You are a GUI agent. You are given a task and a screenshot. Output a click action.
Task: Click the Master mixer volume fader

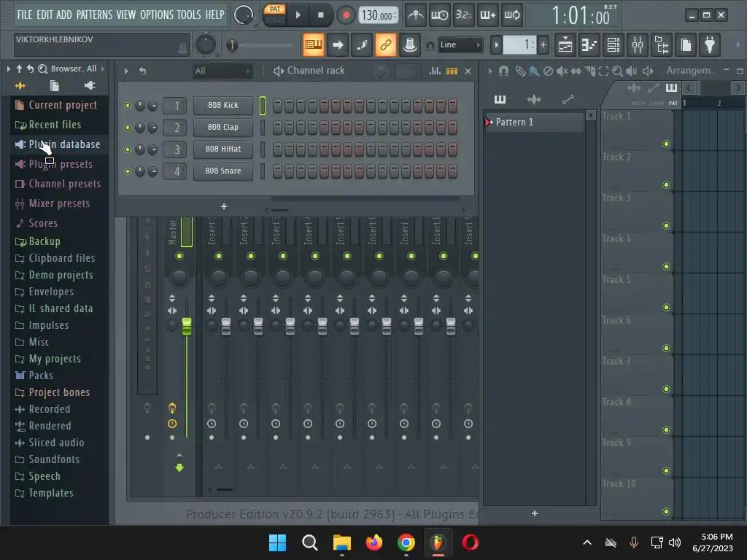coord(187,326)
